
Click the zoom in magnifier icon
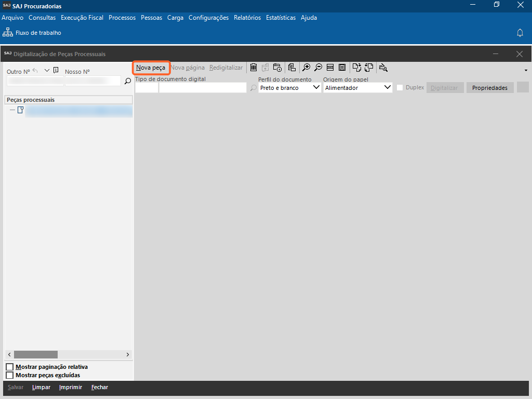(307, 68)
